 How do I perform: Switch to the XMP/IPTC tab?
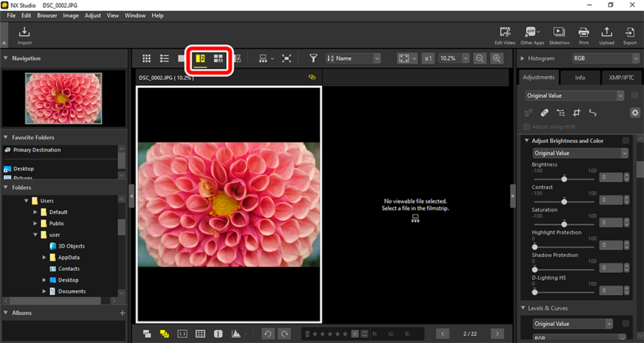(x=623, y=78)
